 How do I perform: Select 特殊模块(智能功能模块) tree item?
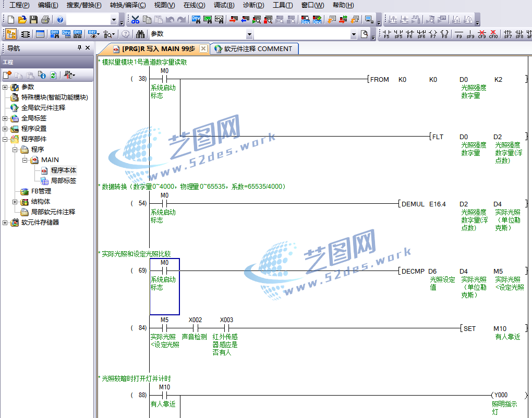point(55,97)
